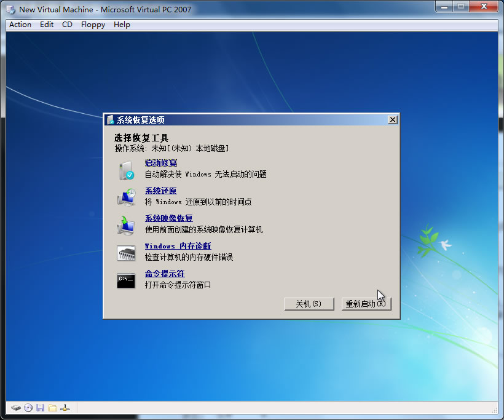Click the network status icon in status bar

[x=65, y=407]
